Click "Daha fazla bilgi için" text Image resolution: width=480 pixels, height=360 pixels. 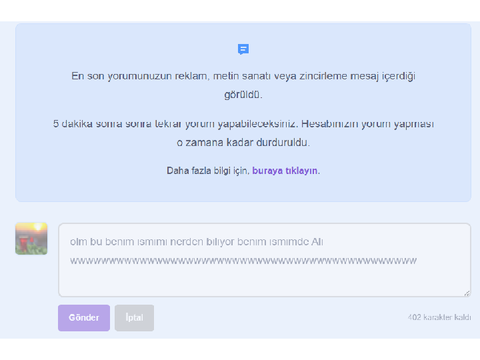[x=208, y=171]
